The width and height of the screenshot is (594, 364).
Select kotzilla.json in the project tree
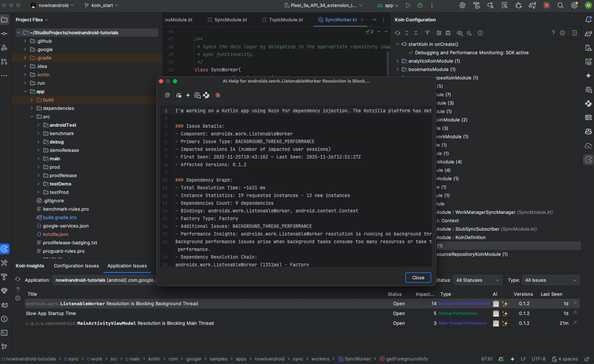click(x=56, y=234)
